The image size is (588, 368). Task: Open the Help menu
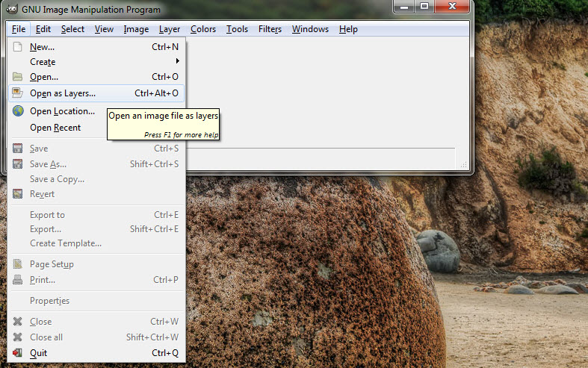(348, 29)
